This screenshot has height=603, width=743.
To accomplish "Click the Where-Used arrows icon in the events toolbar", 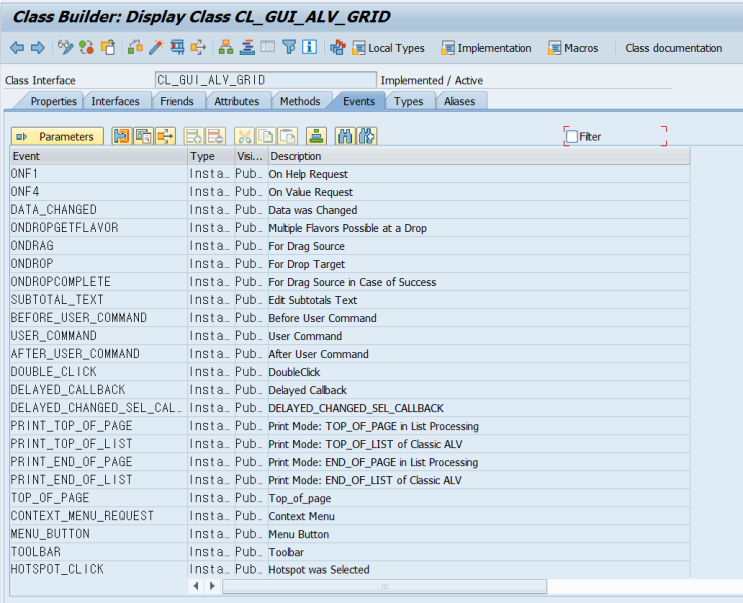I will click(x=165, y=136).
